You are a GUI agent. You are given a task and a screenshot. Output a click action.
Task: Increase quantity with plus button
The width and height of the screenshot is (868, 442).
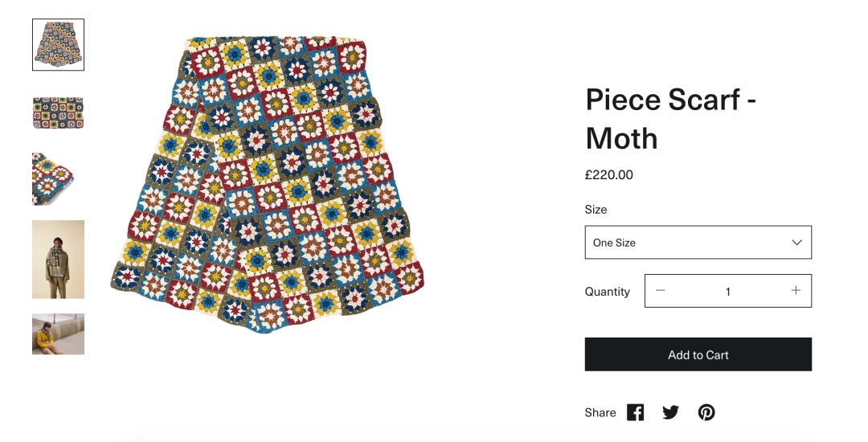(x=796, y=291)
